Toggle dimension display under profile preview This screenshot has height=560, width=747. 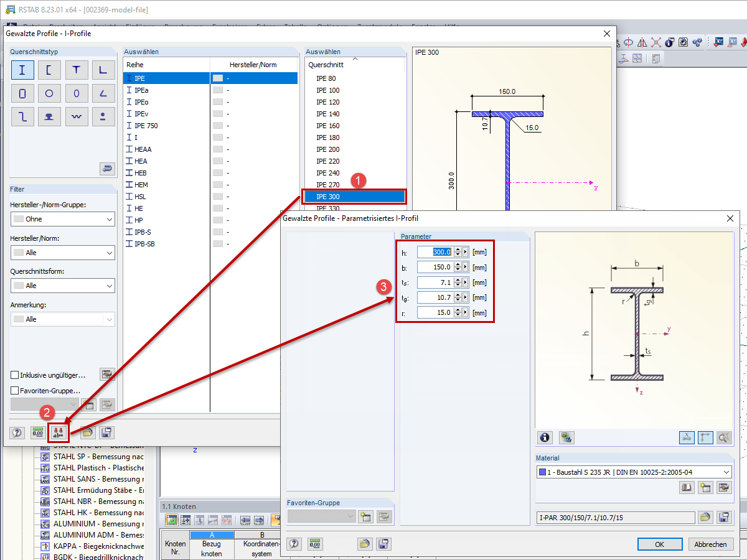point(687,437)
